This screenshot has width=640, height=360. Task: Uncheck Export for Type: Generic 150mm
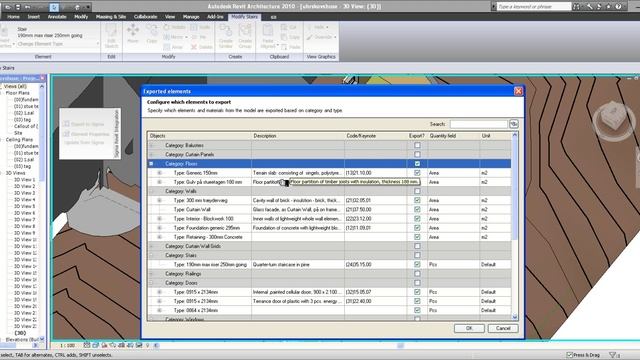click(417, 173)
